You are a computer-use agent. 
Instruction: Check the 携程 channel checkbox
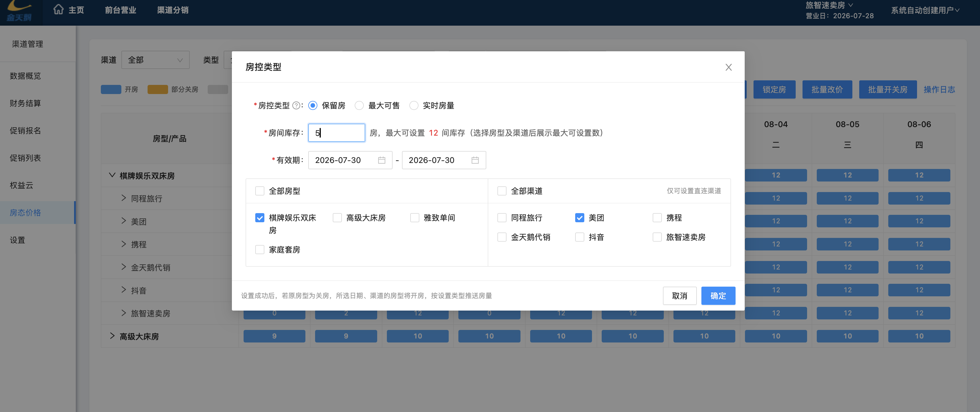[657, 218]
